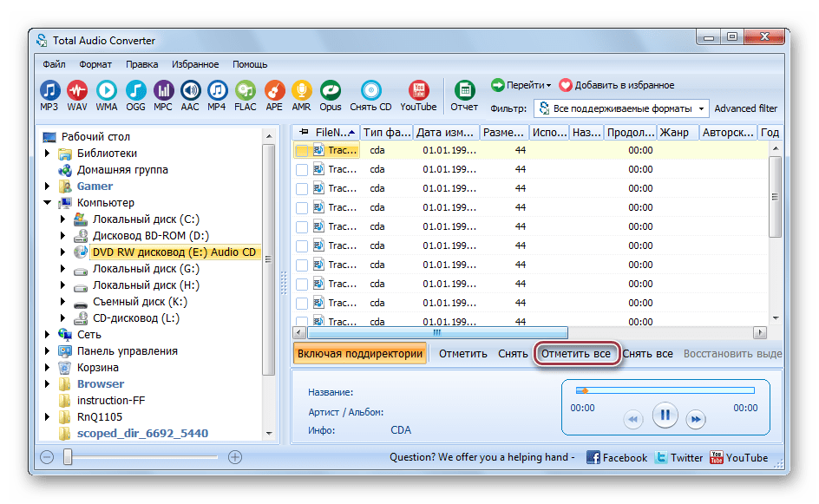Tick the checkbox of the first track
Viewport: 819px width, 504px height.
[302, 150]
